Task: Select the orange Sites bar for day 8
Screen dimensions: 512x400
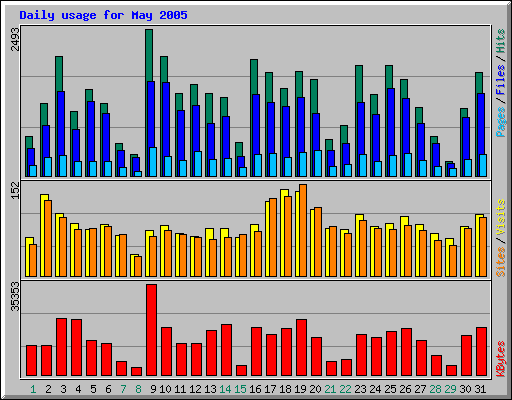Action: [x=138, y=266]
